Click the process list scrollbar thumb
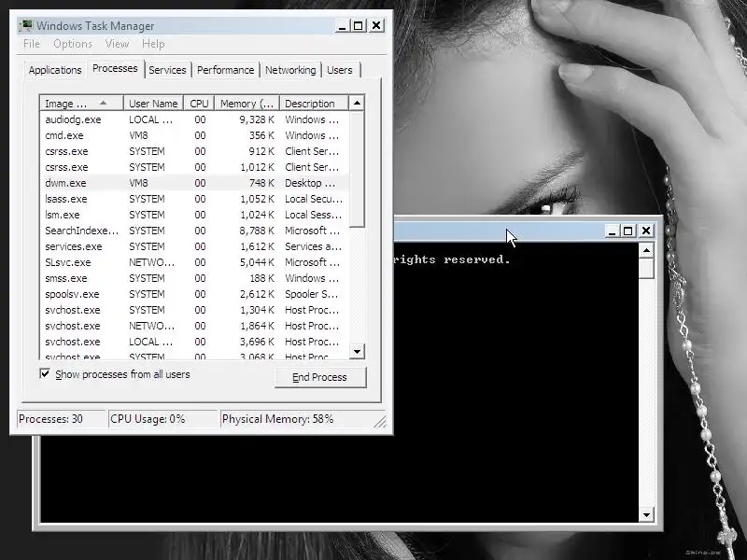747x560 pixels. point(357,169)
